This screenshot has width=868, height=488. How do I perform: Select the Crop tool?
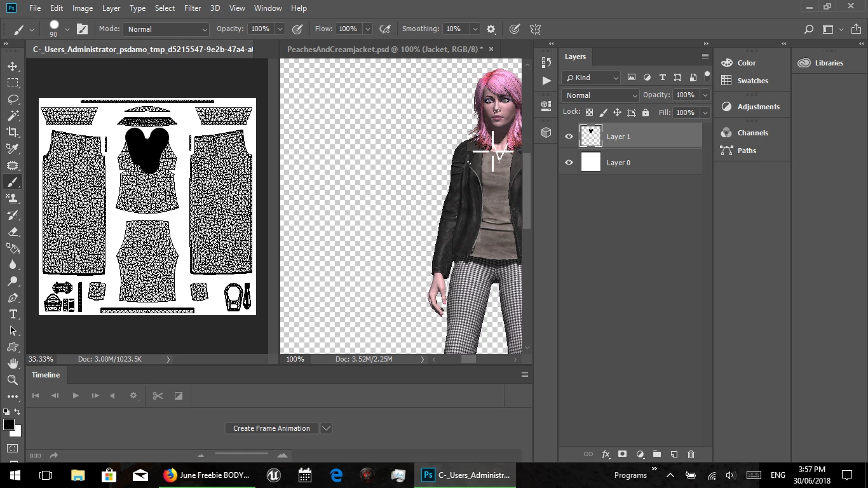click(13, 132)
